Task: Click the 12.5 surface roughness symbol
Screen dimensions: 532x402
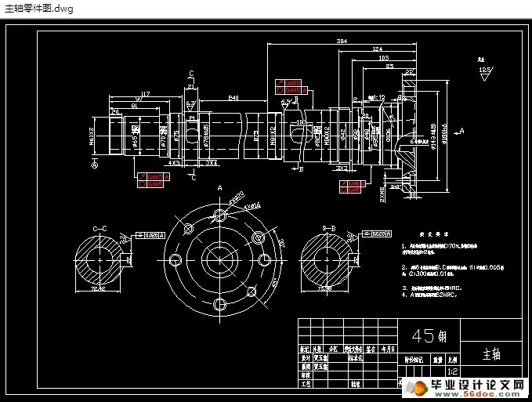Action: (486, 74)
